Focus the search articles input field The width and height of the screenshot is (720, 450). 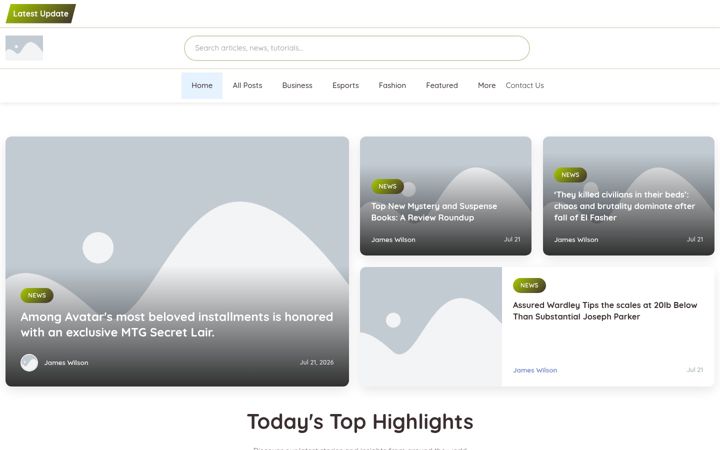click(357, 48)
